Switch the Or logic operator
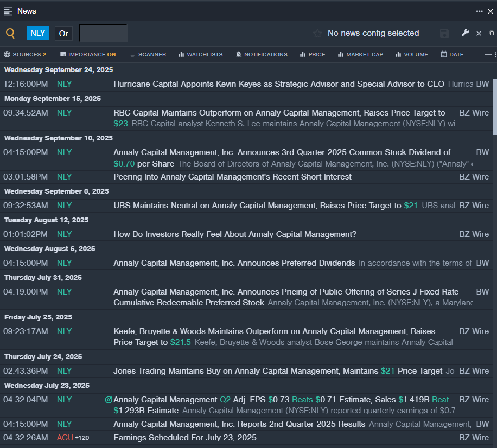The width and height of the screenshot is (497, 448). (x=63, y=33)
